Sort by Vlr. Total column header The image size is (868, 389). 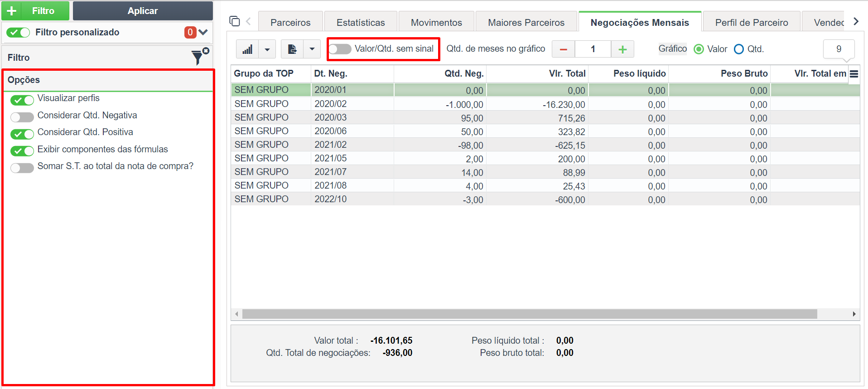pos(537,73)
